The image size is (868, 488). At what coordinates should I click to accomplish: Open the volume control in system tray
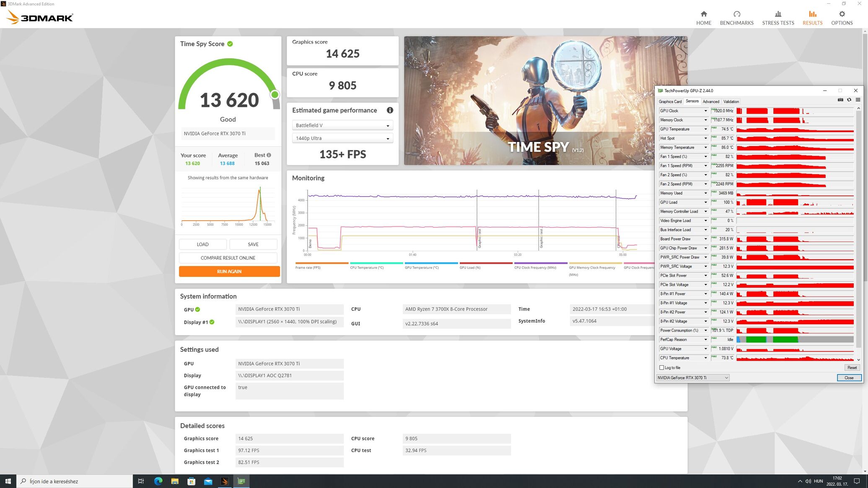[808, 481]
